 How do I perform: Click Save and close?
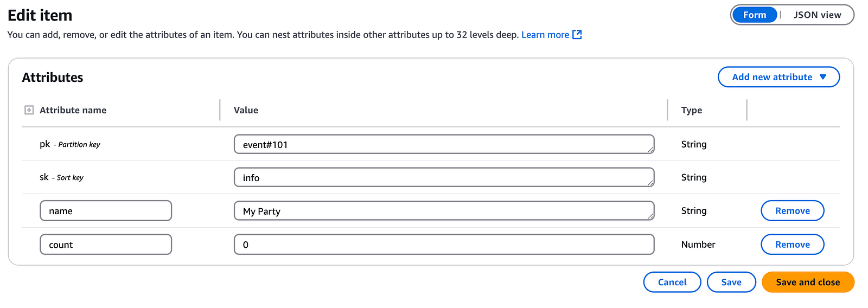point(808,282)
